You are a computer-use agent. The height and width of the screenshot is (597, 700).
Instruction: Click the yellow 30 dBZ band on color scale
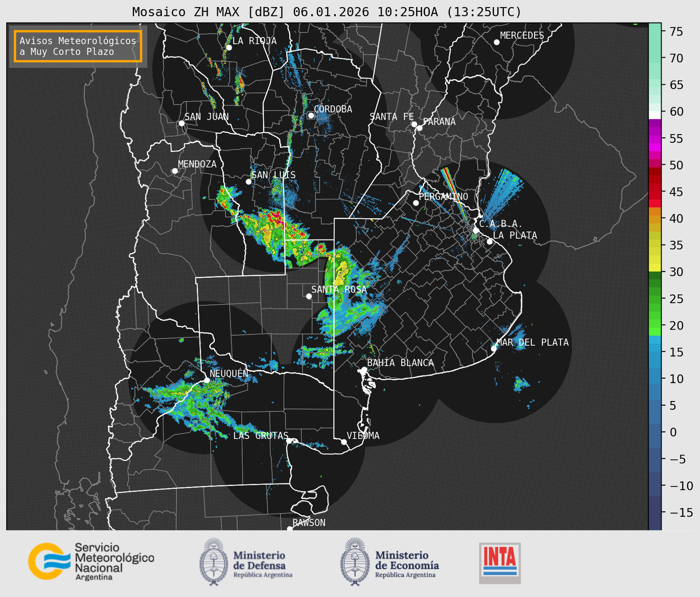pos(654,268)
